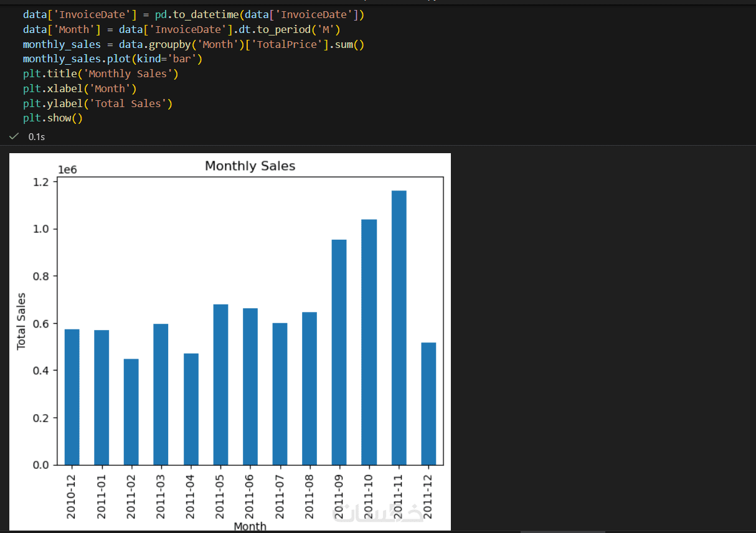The height and width of the screenshot is (533, 756).
Task: Click the shortest bar for 2011-02
Action: tap(131, 412)
